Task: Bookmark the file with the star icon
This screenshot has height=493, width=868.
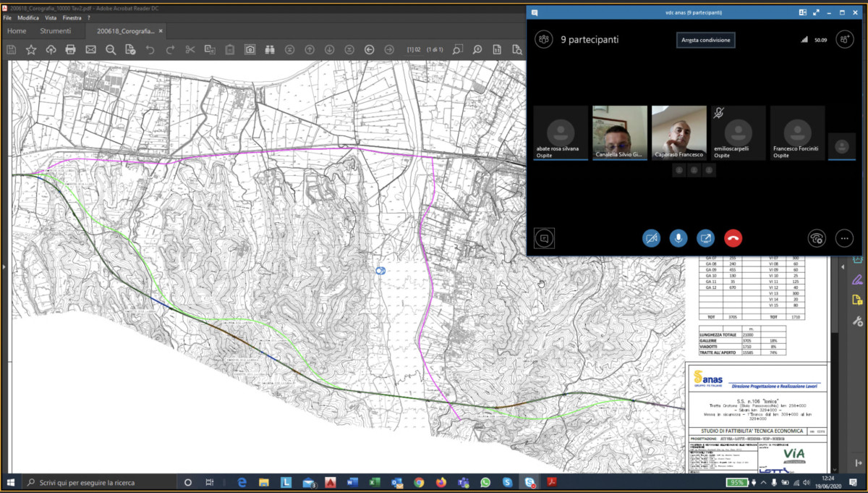Action: tap(31, 50)
